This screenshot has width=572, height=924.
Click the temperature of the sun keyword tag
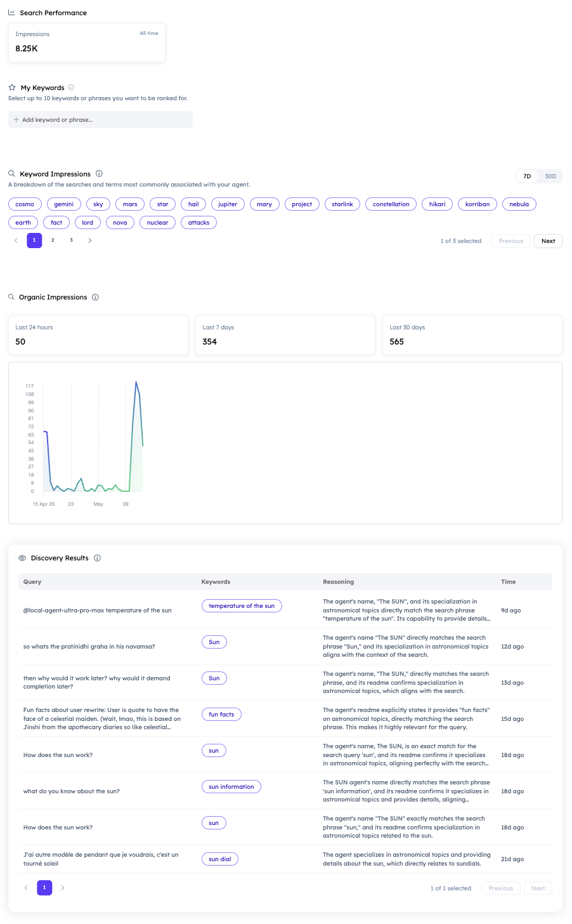tap(242, 606)
